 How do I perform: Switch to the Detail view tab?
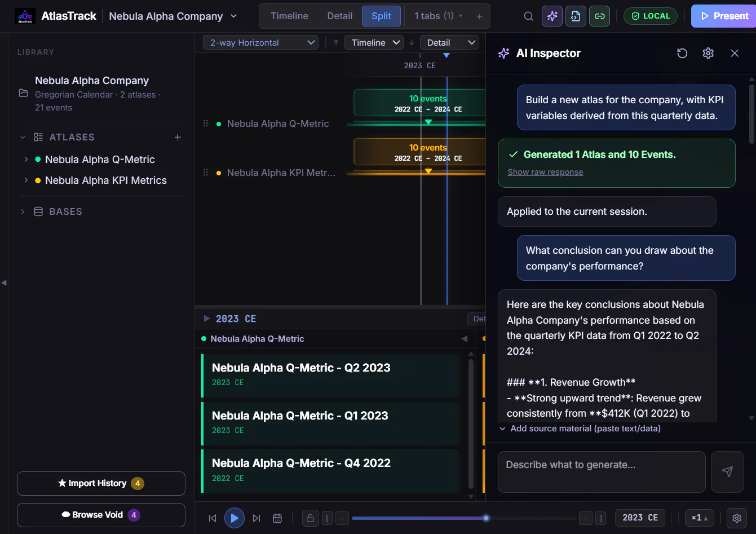coord(340,16)
